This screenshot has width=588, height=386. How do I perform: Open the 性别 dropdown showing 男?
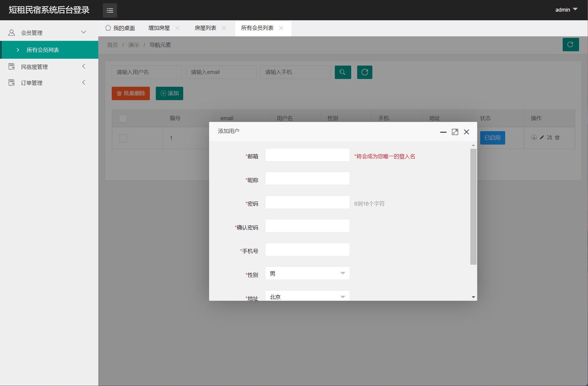coord(307,273)
